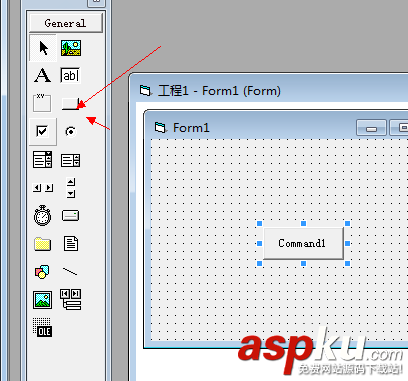Click the Command1 button on the form
The image size is (408, 381).
click(303, 243)
